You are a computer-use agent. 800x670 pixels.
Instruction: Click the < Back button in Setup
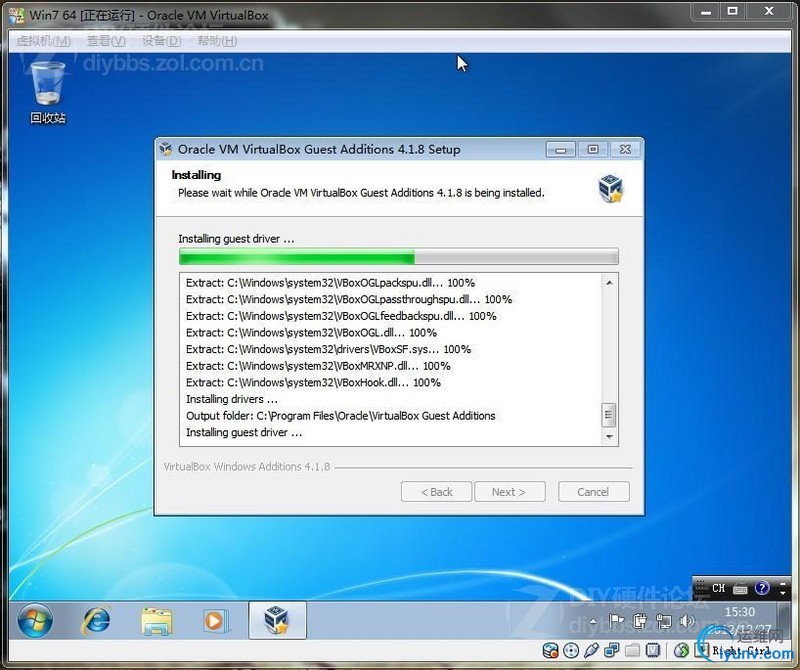[x=436, y=492]
